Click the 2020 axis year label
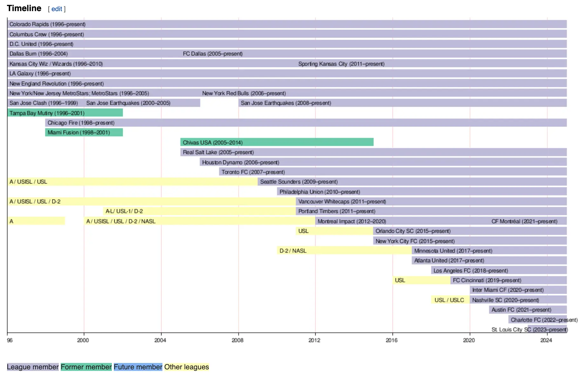This screenshot has height=376, width=588. tap(469, 340)
